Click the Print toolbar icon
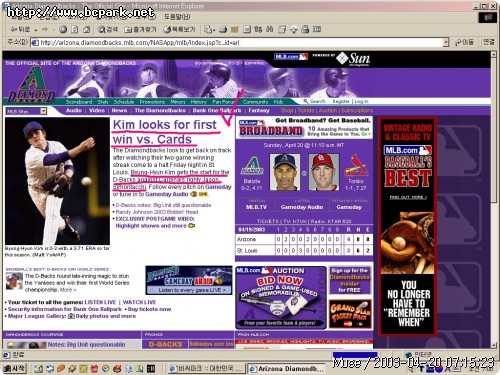This screenshot has width=500, height=375. (x=223, y=30)
